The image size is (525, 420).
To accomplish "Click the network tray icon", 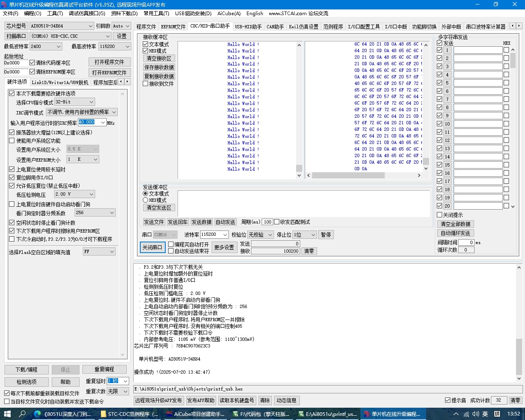I will (x=466, y=414).
